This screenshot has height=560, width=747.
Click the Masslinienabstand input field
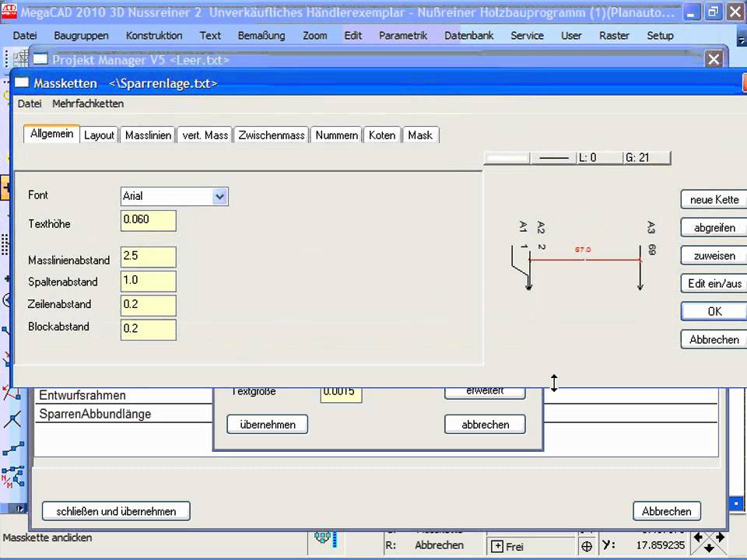pos(148,257)
